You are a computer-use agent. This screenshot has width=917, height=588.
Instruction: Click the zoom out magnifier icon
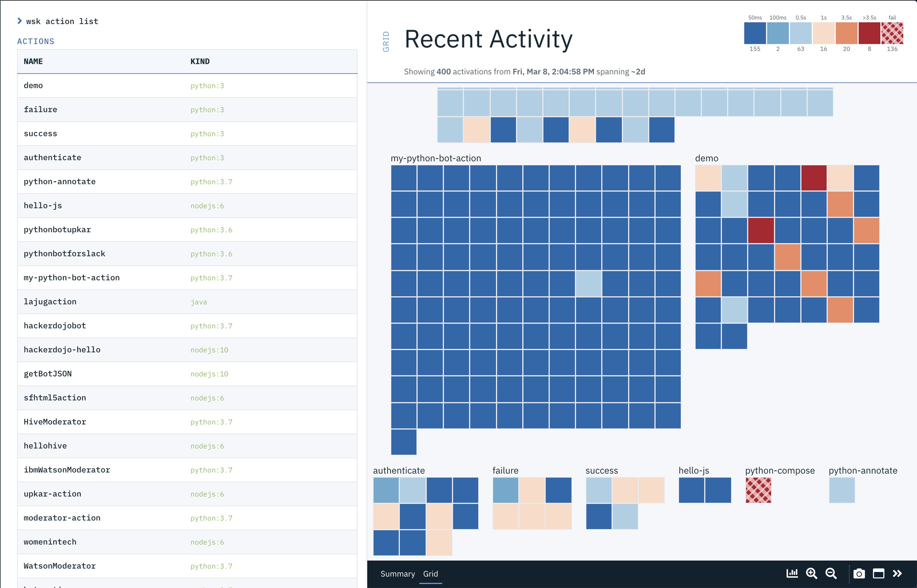point(831,574)
